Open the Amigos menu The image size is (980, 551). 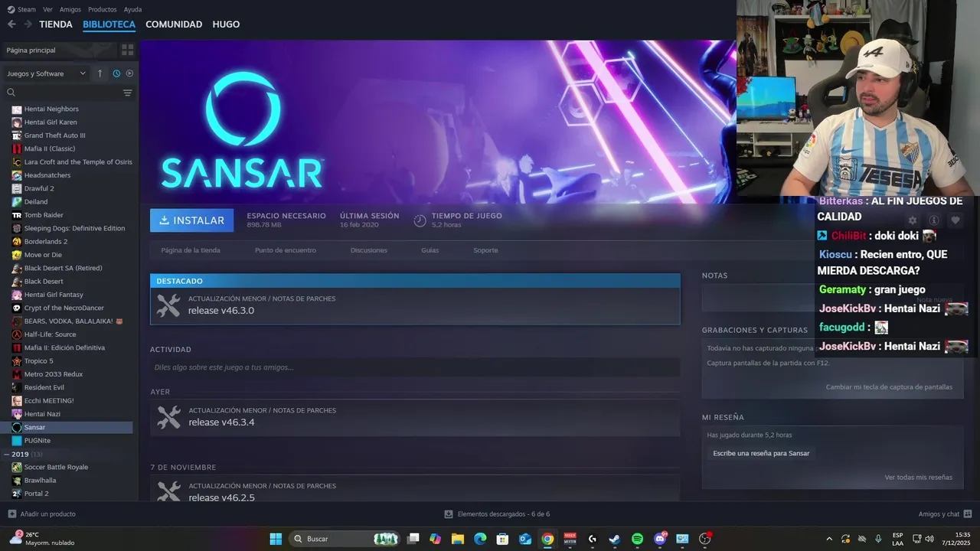click(x=70, y=9)
